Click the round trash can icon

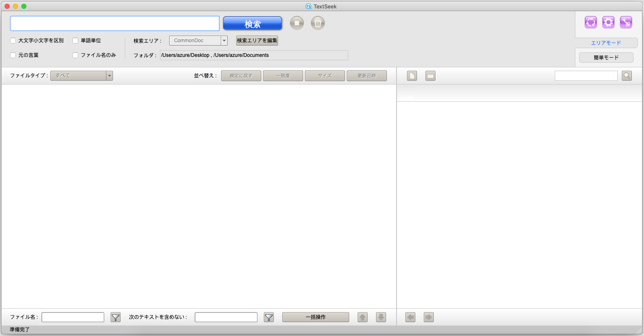(x=318, y=23)
